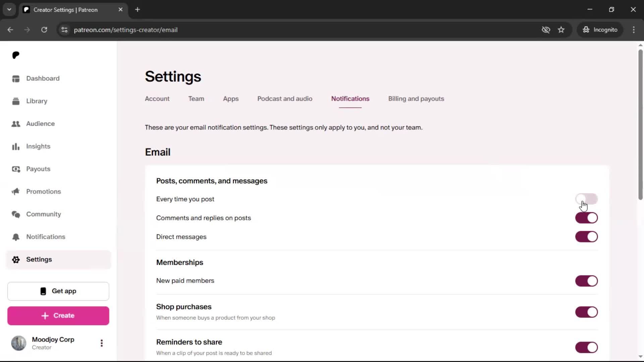Image resolution: width=644 pixels, height=362 pixels.
Task: Disable Comments and replies on posts emails
Action: click(586, 218)
